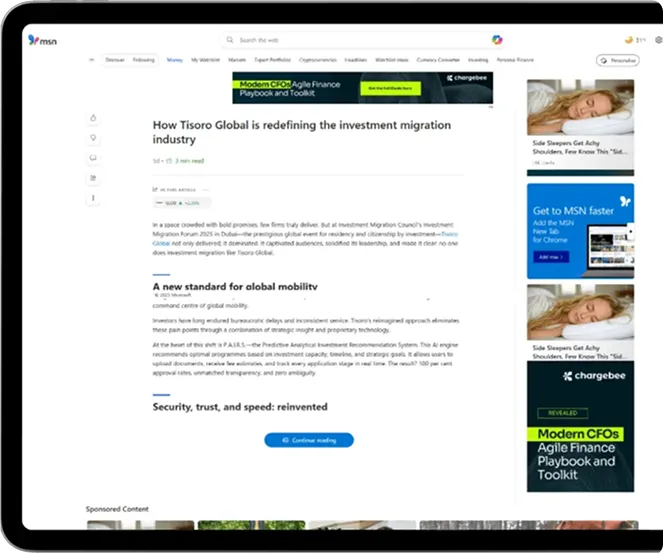Open My Watchlist in navigation

[x=205, y=60]
